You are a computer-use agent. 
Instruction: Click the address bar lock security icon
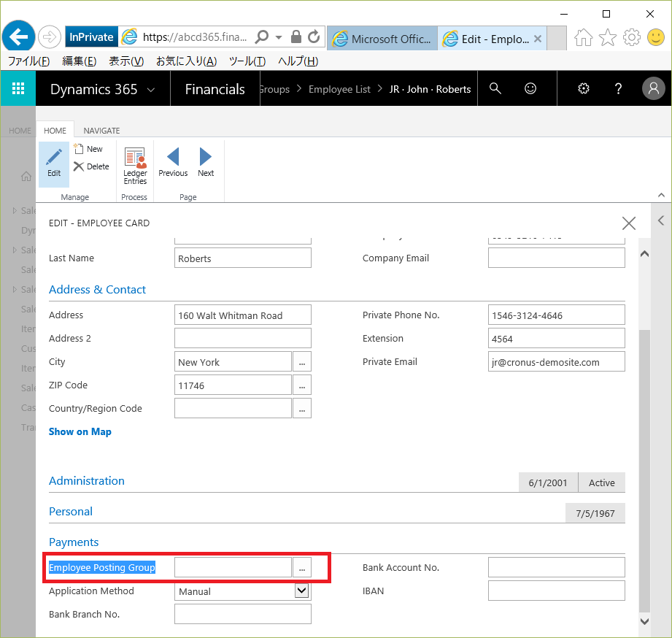tap(296, 37)
